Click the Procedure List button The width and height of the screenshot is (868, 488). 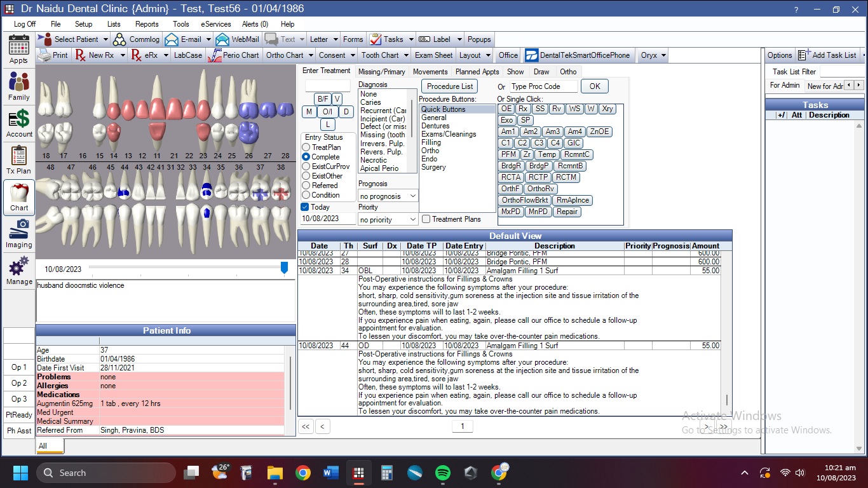coord(449,86)
